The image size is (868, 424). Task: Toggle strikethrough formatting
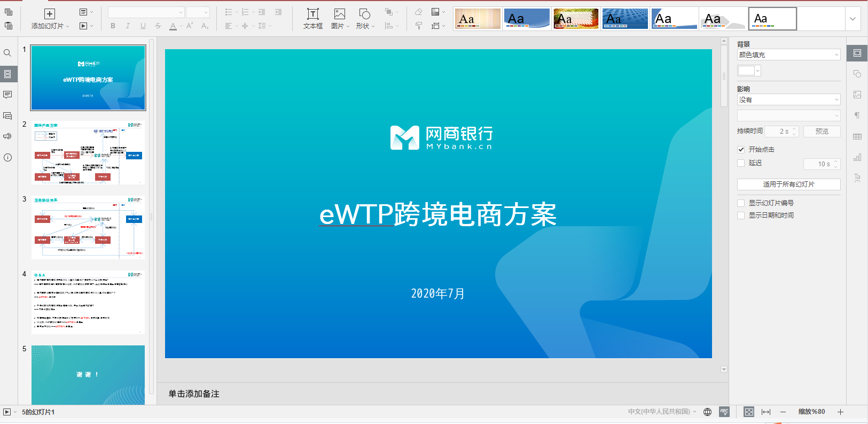(158, 26)
